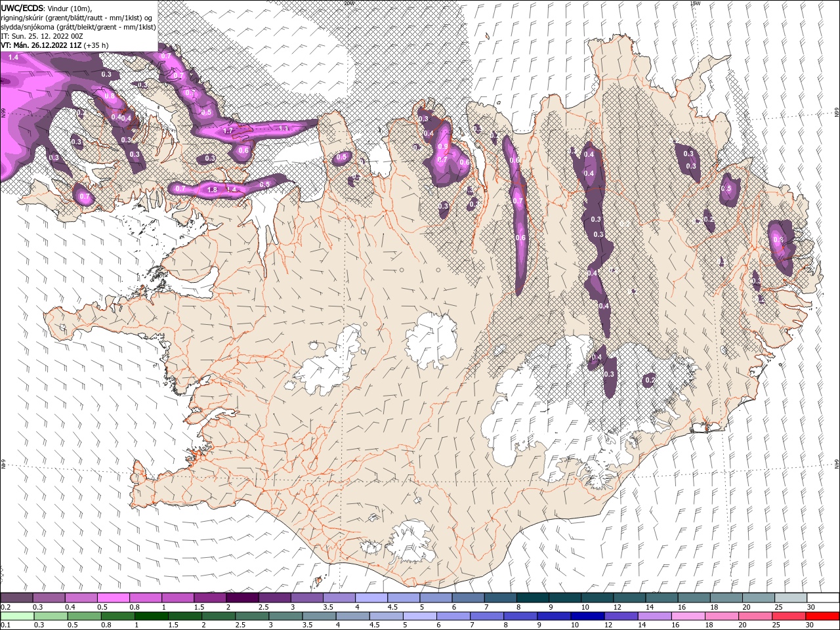Click the UWC/ECDS title text
The height and width of the screenshot is (630, 840).
click(x=23, y=8)
